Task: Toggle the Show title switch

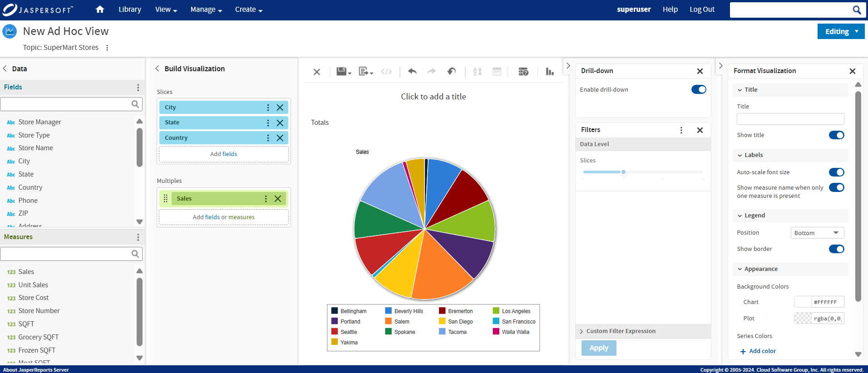Action: [x=836, y=135]
